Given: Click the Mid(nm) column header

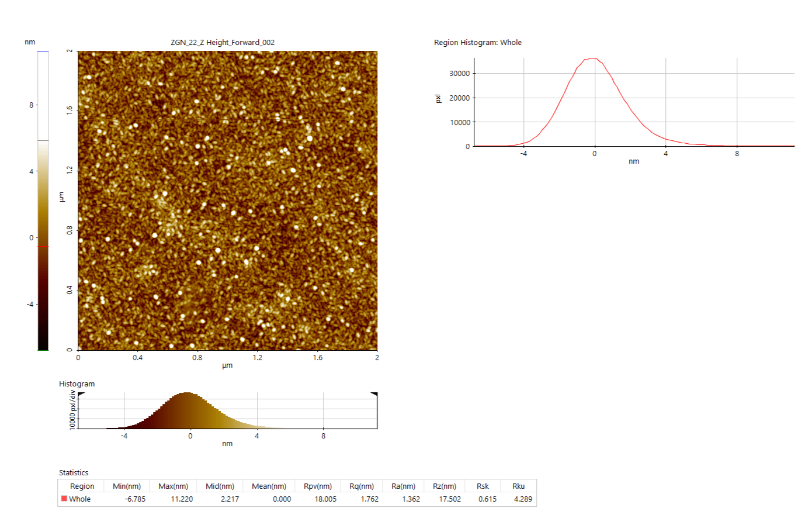Looking at the screenshot, I should click(x=220, y=486).
